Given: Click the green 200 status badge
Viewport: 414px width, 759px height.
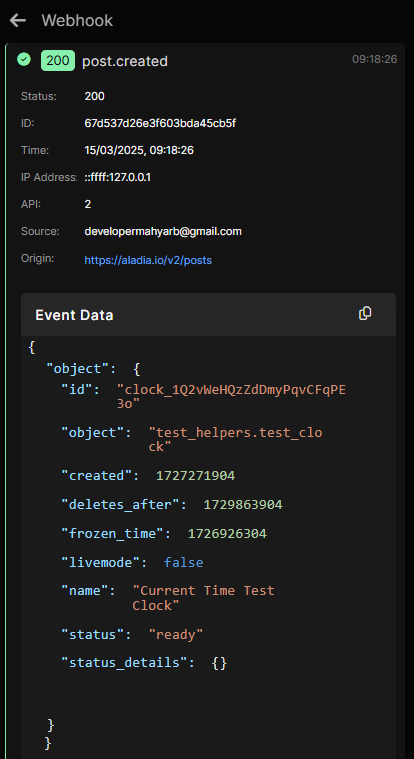Looking at the screenshot, I should coord(58,61).
